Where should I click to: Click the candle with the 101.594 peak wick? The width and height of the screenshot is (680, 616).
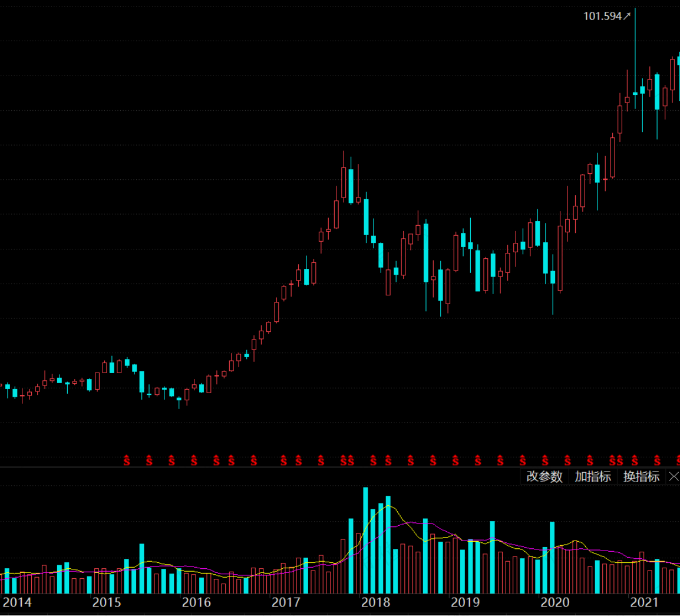pos(635,58)
